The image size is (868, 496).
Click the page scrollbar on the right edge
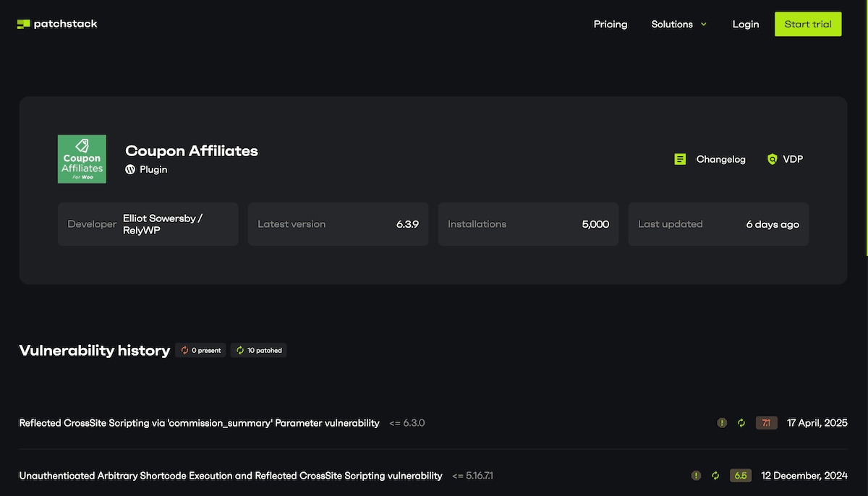click(x=866, y=128)
